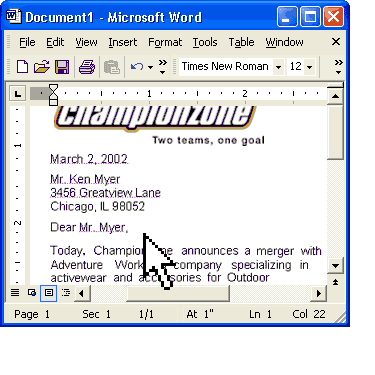Undo last action with arrow icon
Screen dimensions: 375x375
coord(137,67)
